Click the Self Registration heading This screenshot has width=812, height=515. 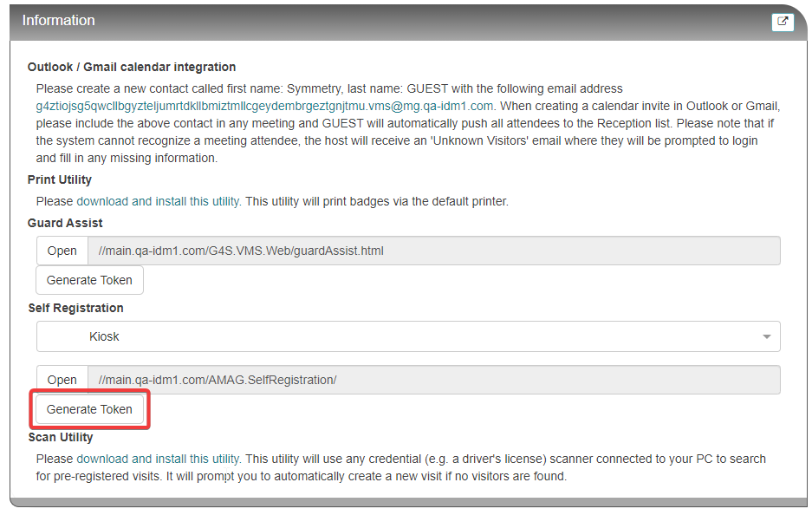tap(75, 308)
